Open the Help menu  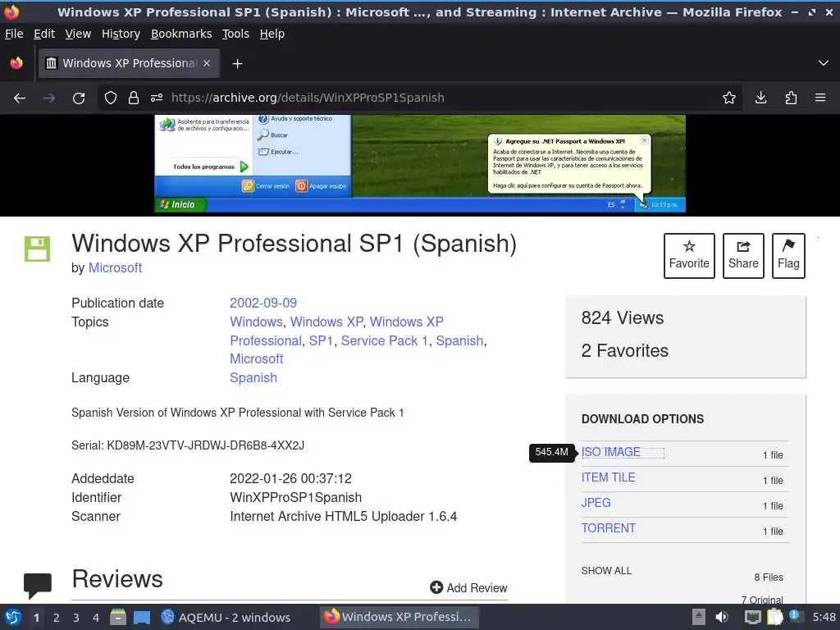point(272,34)
